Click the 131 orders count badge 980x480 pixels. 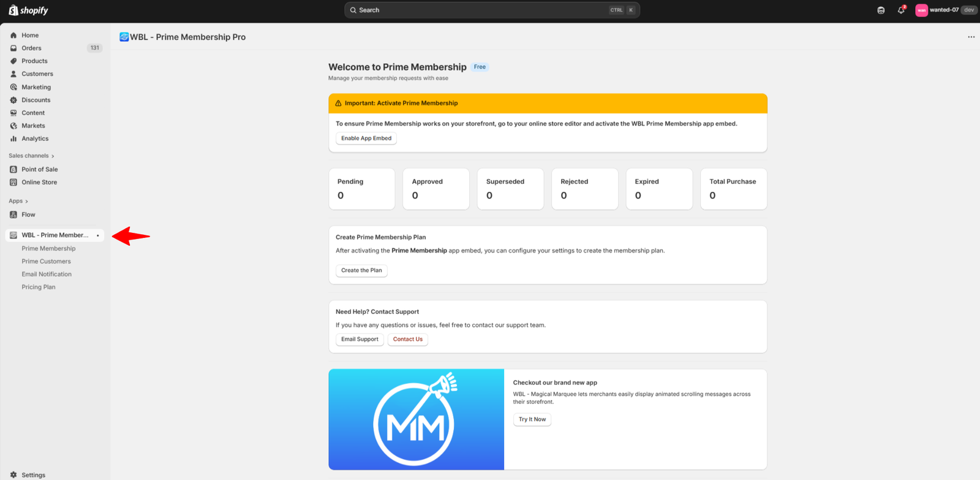click(x=94, y=48)
